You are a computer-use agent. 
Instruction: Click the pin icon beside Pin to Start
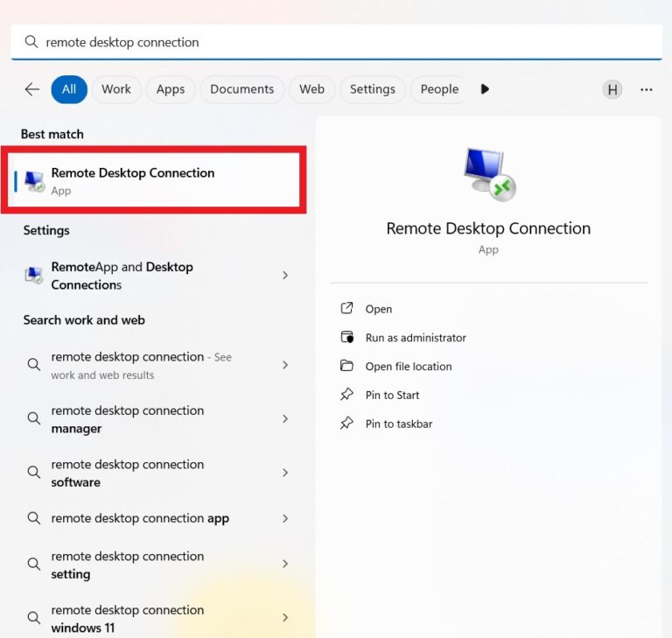(346, 395)
